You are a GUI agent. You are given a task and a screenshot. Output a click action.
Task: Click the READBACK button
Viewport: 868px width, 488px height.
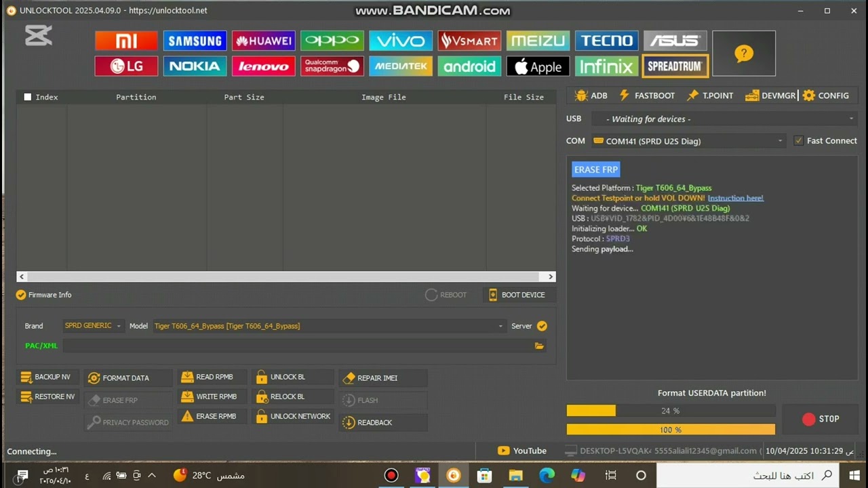tap(383, 422)
